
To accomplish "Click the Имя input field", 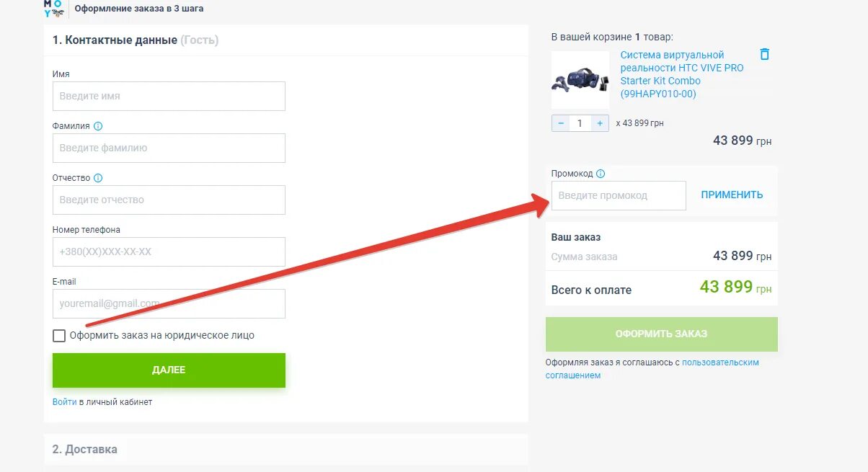I will [x=169, y=96].
